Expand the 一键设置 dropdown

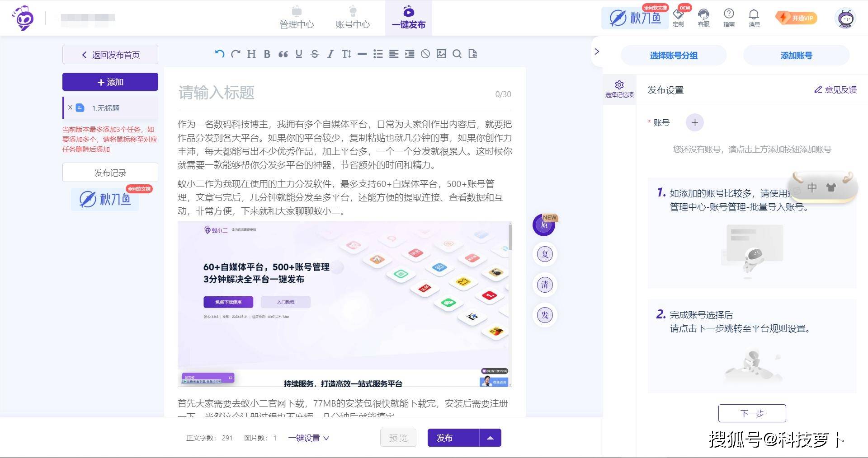click(x=309, y=438)
